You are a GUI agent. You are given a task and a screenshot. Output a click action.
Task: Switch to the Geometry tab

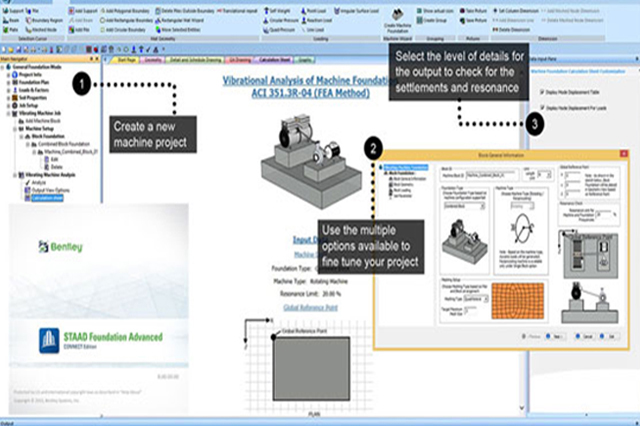tap(155, 60)
